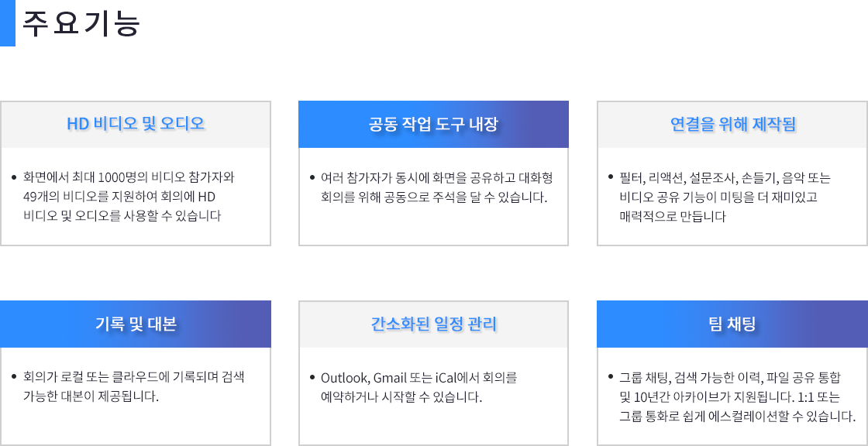
Task: Click bullet point before '필터, 리액션'
Action: [611, 177]
